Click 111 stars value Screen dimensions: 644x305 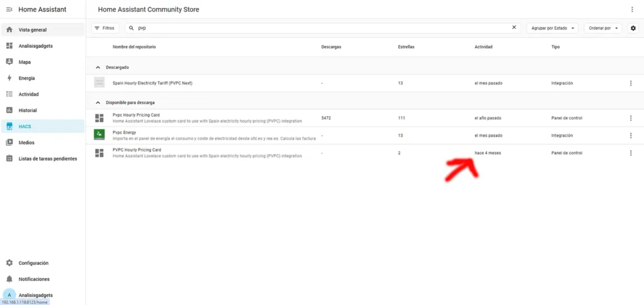401,118
